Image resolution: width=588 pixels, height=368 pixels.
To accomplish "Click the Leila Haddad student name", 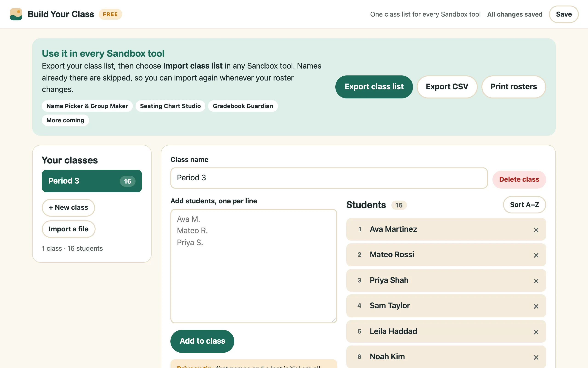I will point(393,331).
